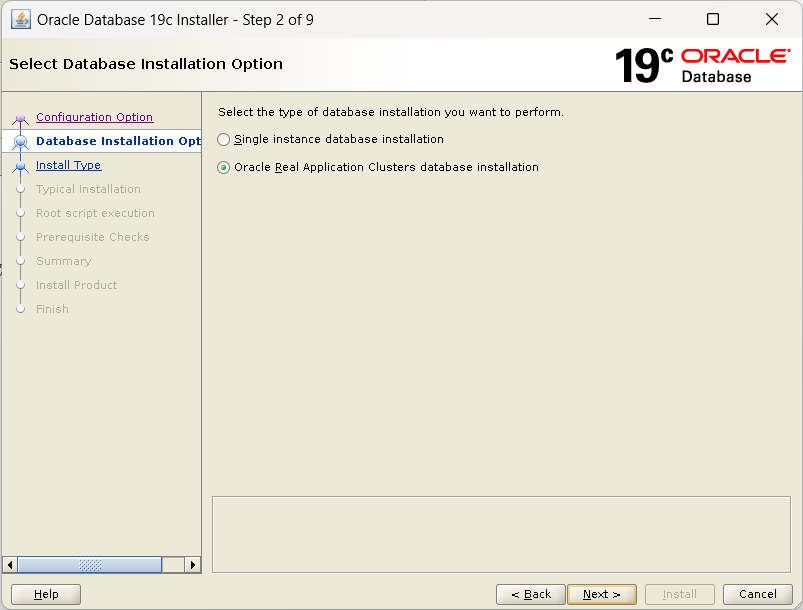Select Single instance database installation radio
The width and height of the screenshot is (803, 610).
pyautogui.click(x=223, y=139)
